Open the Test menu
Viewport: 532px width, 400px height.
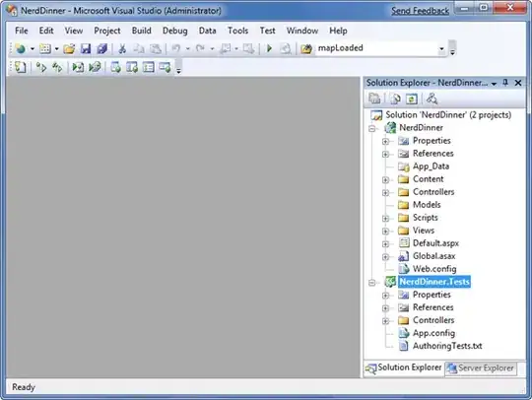[267, 31]
